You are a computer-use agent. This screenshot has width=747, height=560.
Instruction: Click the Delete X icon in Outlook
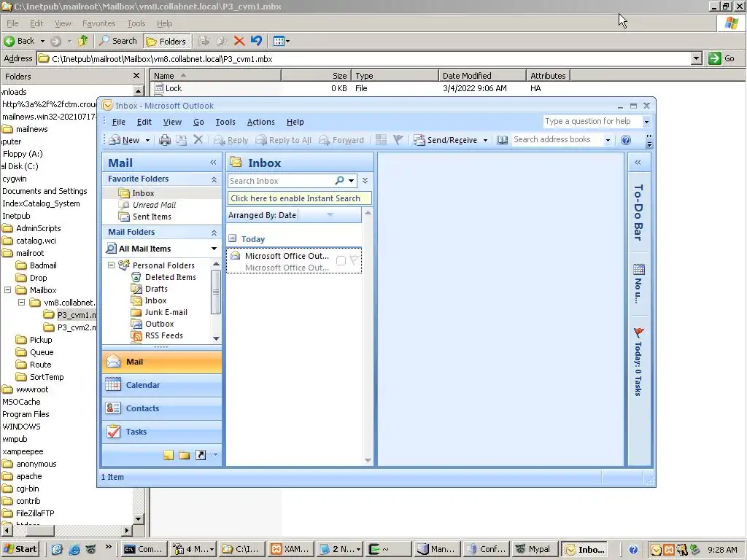198,139
